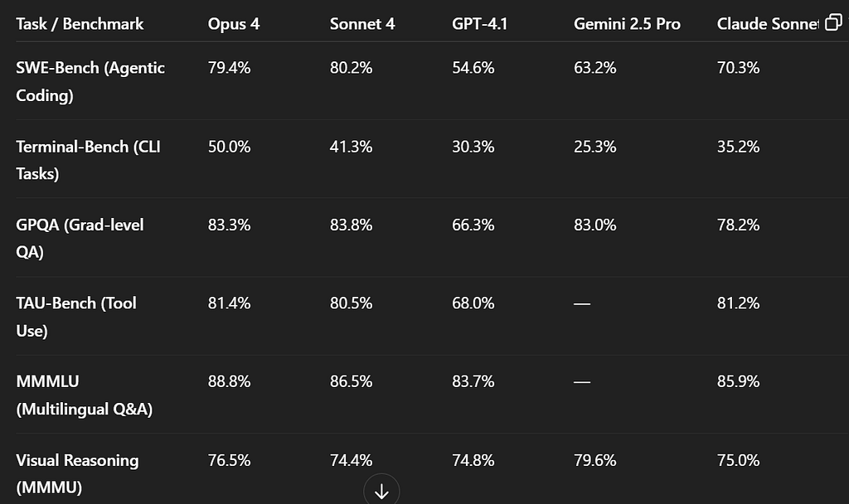This screenshot has width=849, height=504.
Task: Click the Claude Sonnet column header
Action: click(768, 24)
